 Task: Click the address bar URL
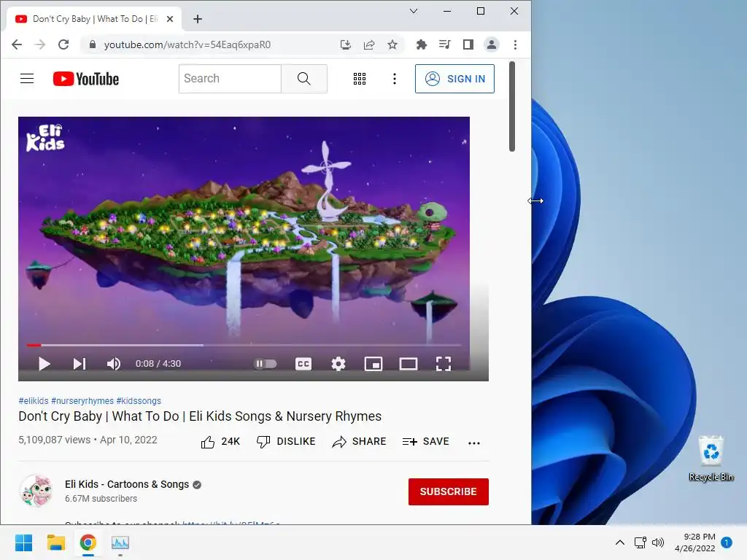187,44
